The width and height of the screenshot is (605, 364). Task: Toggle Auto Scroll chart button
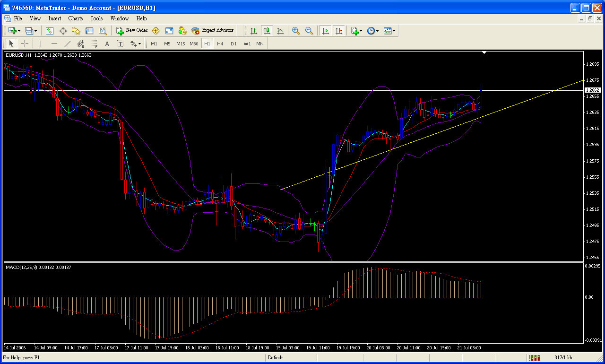325,31
